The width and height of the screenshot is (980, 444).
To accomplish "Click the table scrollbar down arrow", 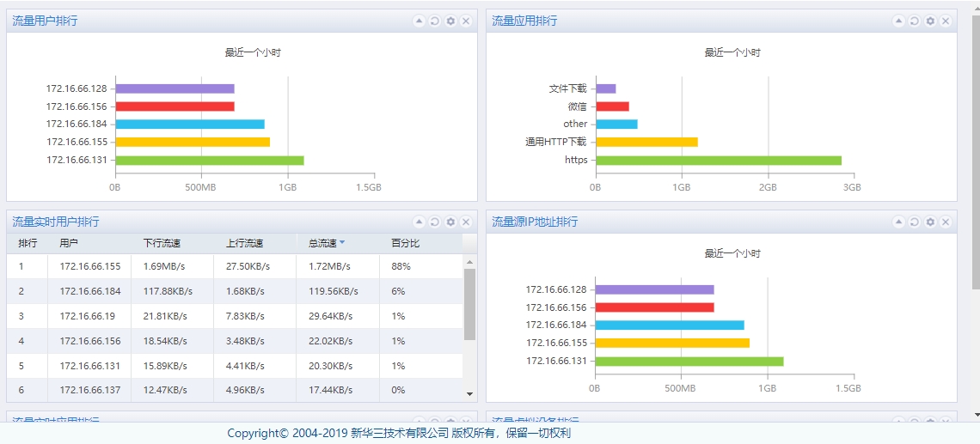I will coord(469,393).
